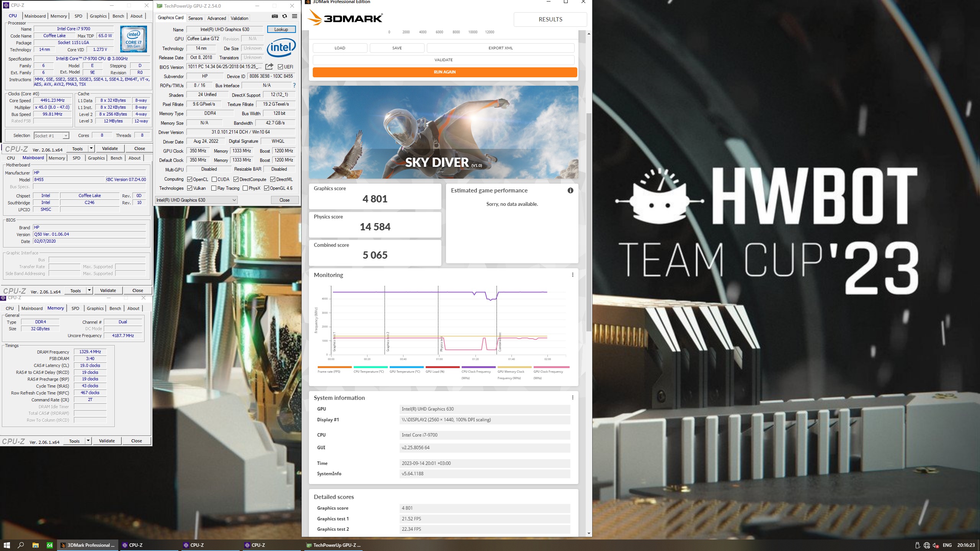Toggle the Vulkan checkbox
980x551 pixels.
(189, 188)
